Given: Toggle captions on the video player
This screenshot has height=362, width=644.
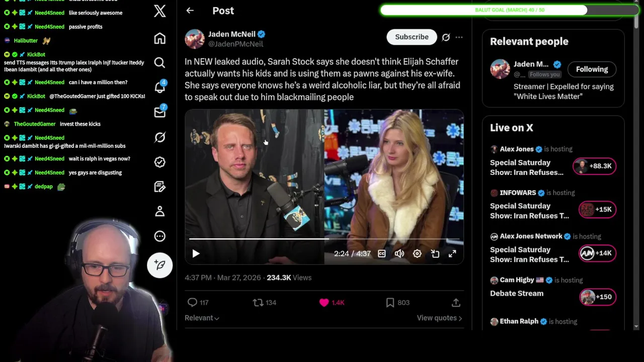Looking at the screenshot, I should tap(382, 254).
